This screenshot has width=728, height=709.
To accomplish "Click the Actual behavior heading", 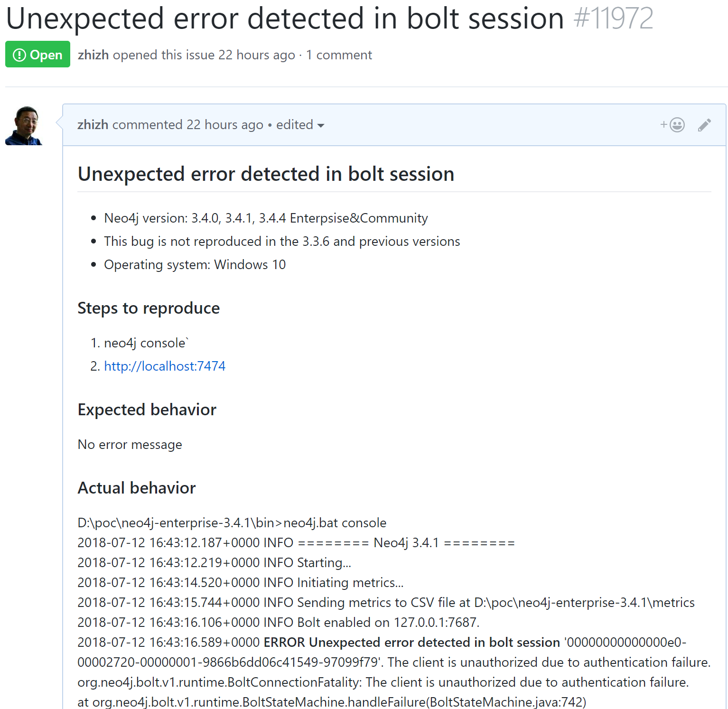I will tap(137, 488).
